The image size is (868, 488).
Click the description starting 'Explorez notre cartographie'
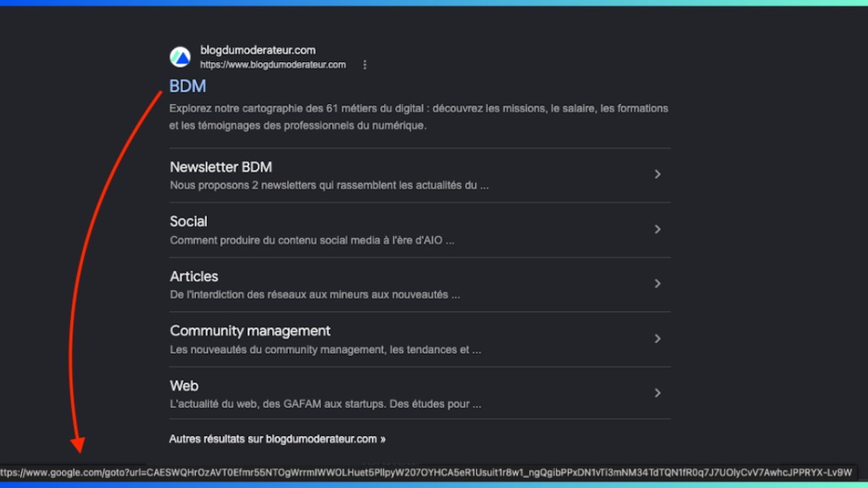point(419,117)
